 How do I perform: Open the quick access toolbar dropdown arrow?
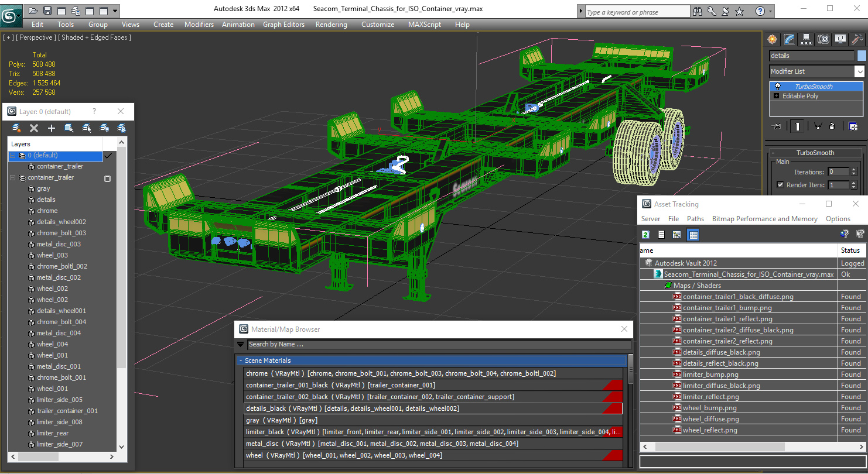click(x=115, y=11)
